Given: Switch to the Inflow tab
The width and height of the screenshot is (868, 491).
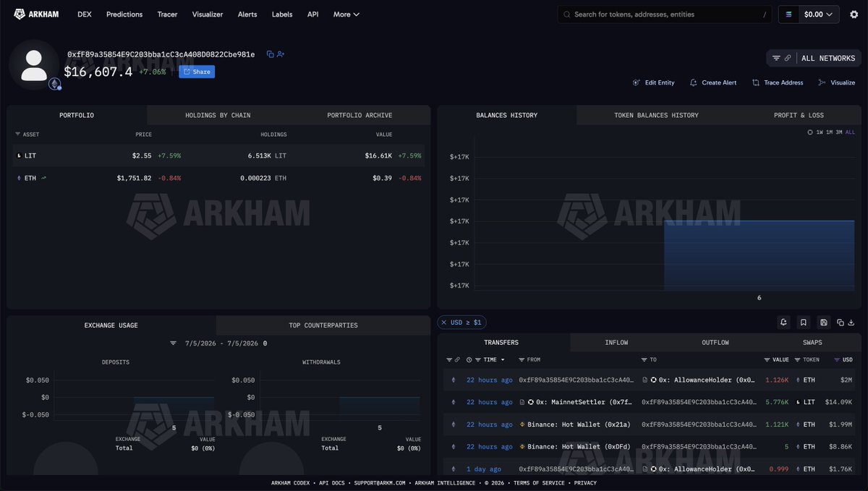Looking at the screenshot, I should point(616,343).
